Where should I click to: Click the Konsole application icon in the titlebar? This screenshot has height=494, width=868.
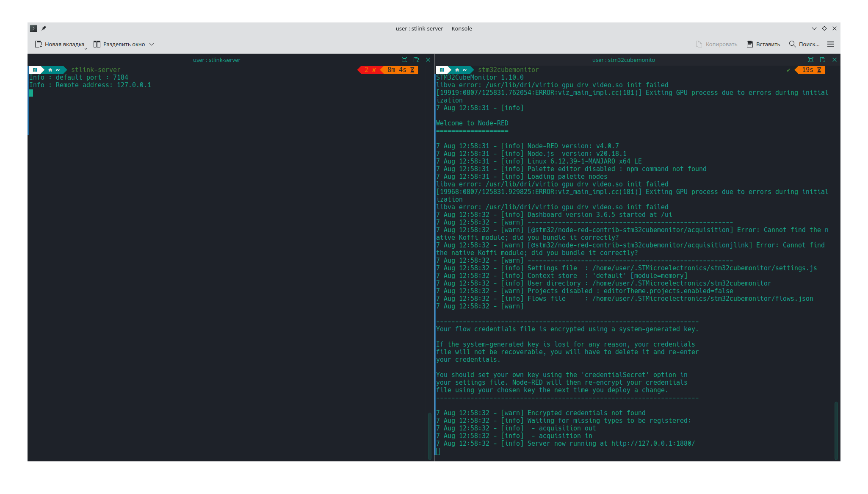tap(33, 28)
